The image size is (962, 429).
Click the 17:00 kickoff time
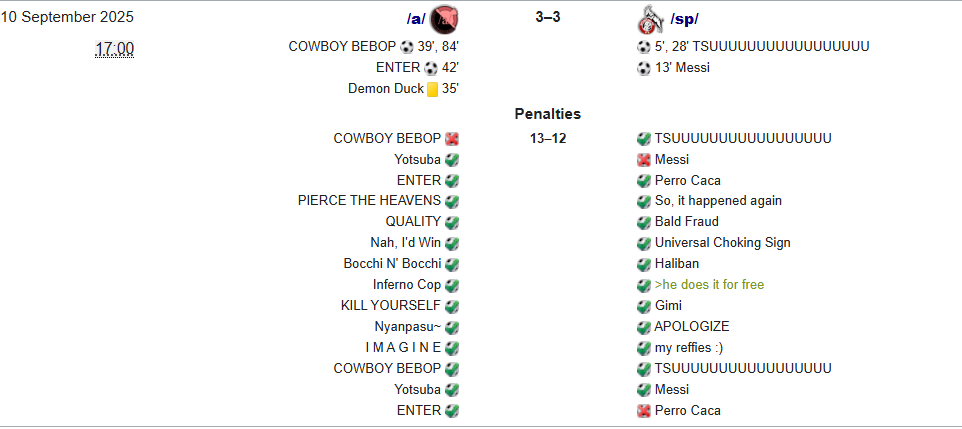(x=114, y=49)
